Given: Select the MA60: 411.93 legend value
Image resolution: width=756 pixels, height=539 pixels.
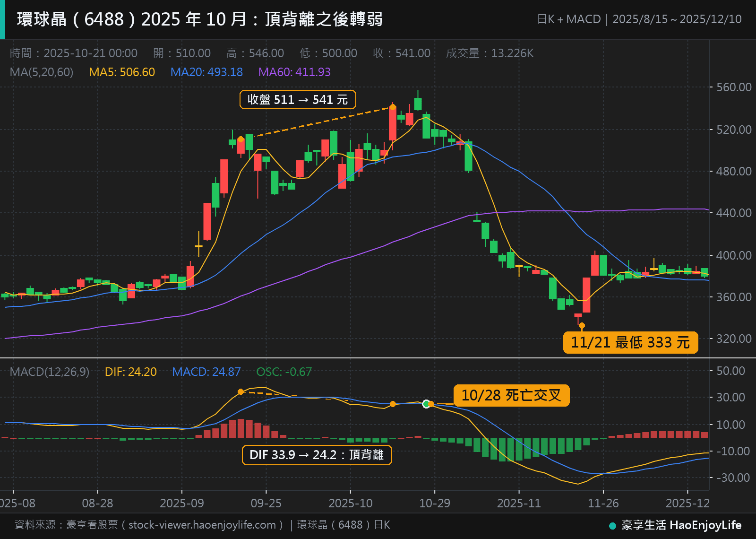Looking at the screenshot, I should 294,72.
